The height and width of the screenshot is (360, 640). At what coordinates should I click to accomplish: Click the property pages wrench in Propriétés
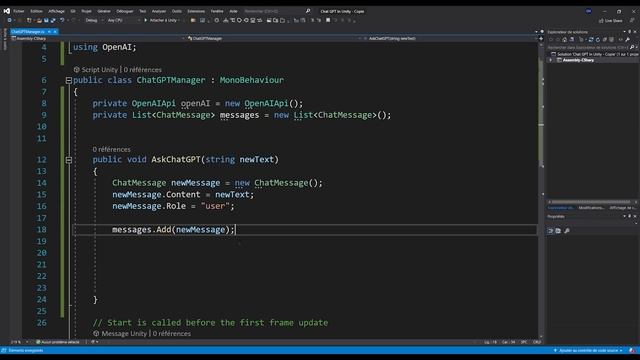point(567,231)
